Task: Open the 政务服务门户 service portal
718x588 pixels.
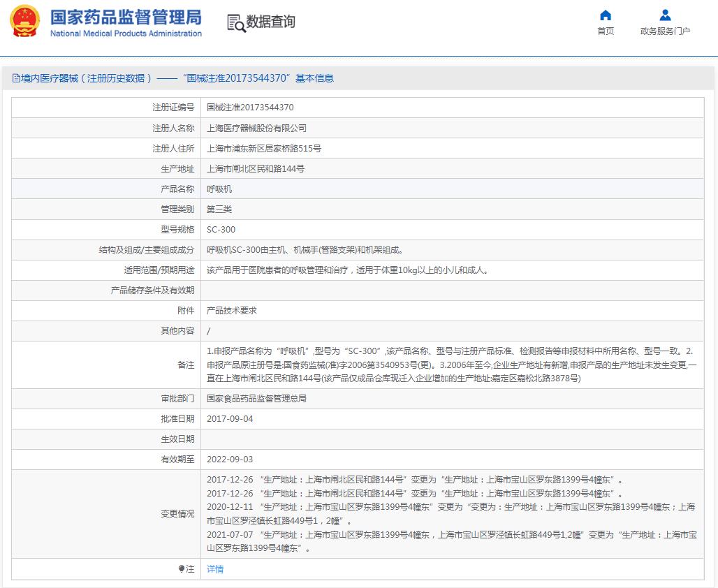Action: [664, 31]
